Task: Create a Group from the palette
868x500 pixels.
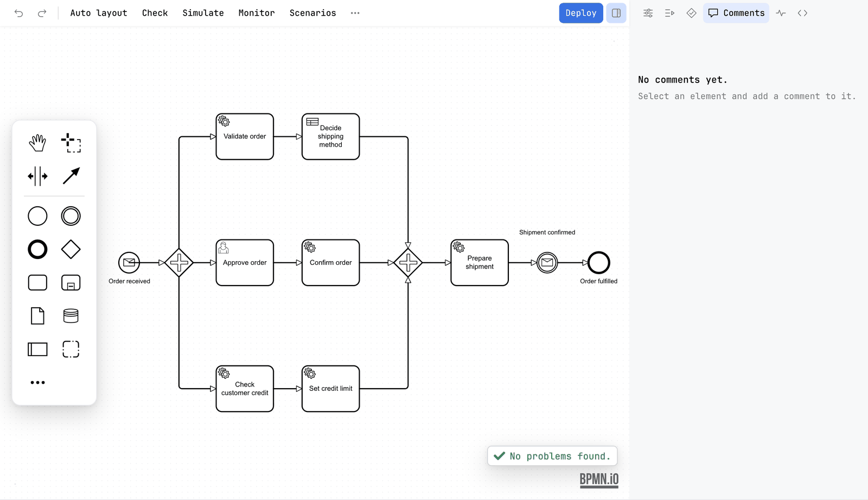Action: (x=71, y=349)
